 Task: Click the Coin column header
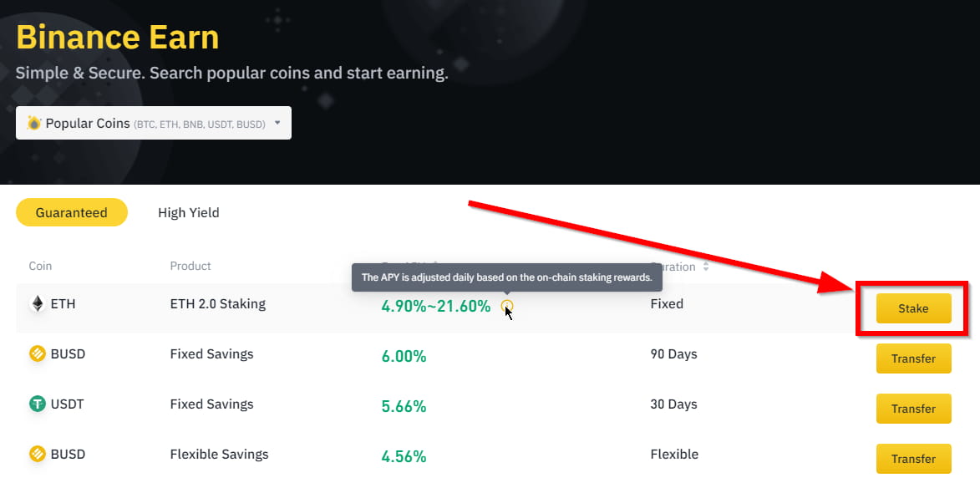[40, 267]
